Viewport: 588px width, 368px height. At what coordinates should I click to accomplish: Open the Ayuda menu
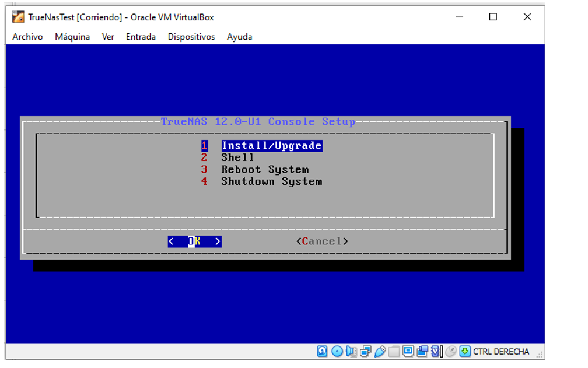point(239,37)
